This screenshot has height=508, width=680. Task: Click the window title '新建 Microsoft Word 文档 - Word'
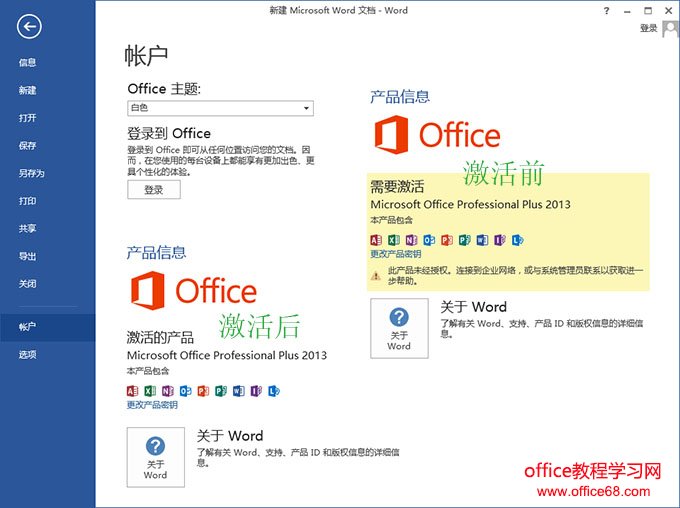click(x=339, y=10)
